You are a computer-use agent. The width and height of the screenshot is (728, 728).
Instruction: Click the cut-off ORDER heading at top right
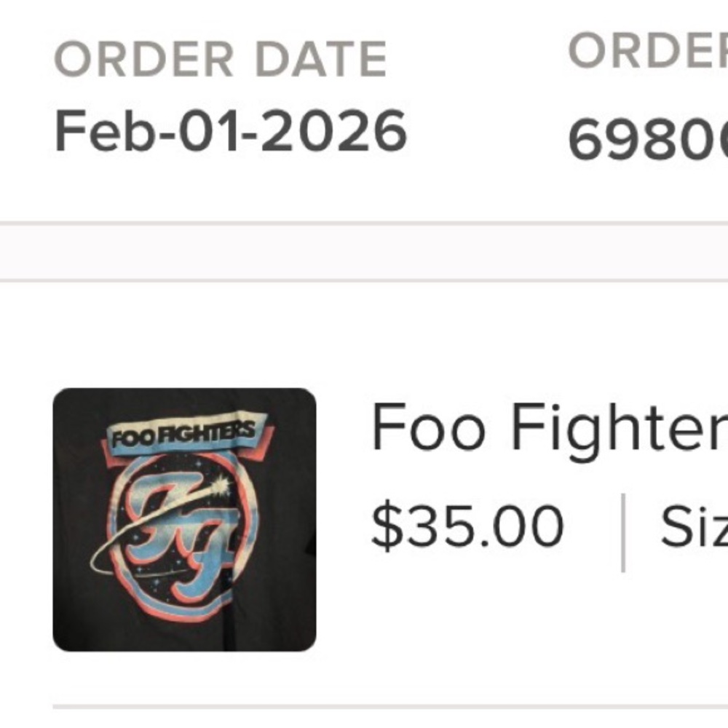647,51
